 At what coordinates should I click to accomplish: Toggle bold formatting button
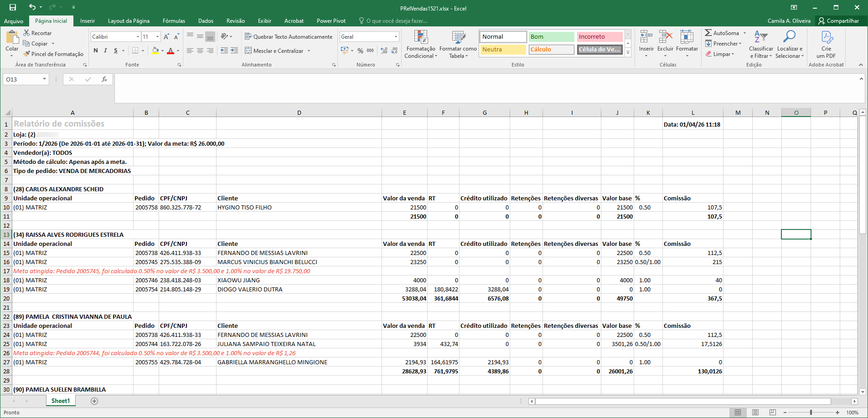(96, 51)
